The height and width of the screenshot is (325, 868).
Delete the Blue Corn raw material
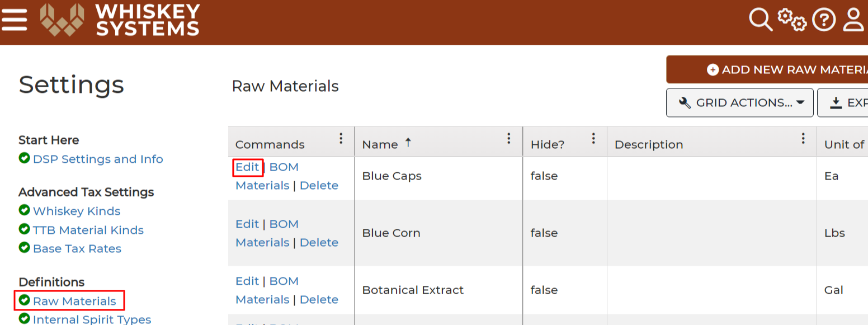click(x=319, y=242)
